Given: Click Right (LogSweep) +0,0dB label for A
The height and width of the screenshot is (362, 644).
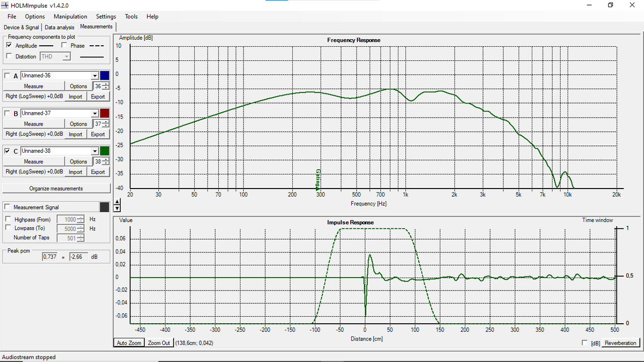Looking at the screenshot, I should pyautogui.click(x=34, y=96).
